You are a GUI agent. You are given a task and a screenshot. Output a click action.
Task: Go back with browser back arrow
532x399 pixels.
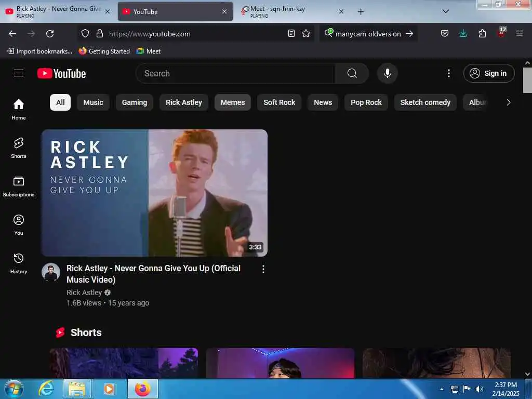pyautogui.click(x=12, y=34)
